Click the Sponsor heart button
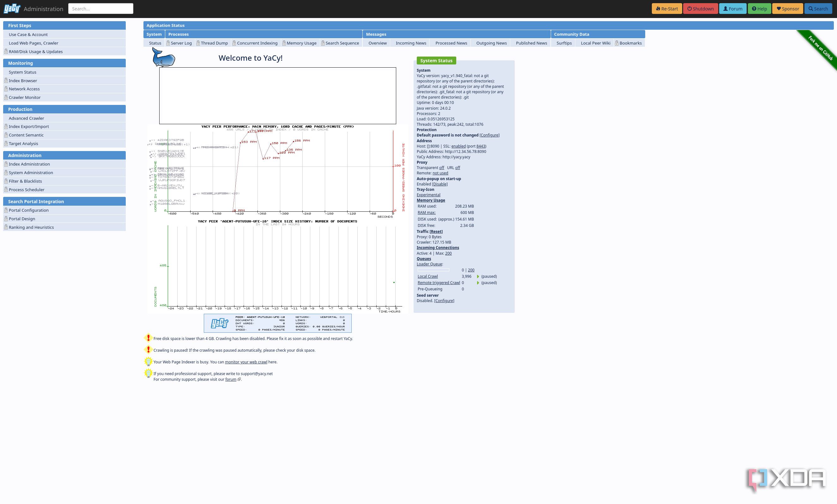The height and width of the screenshot is (504, 837). [x=787, y=9]
